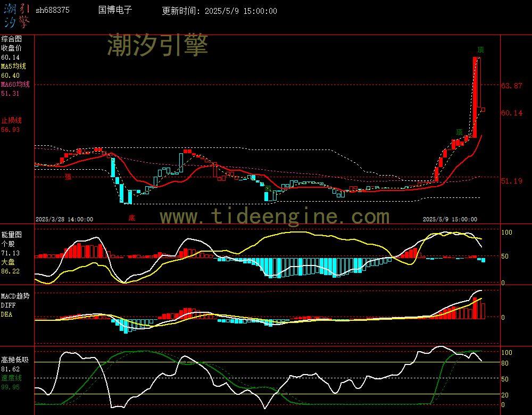Viewport: 532px width, 415px height.
Task: Select the yellow MA5均线 legend label
Action: click(14, 66)
